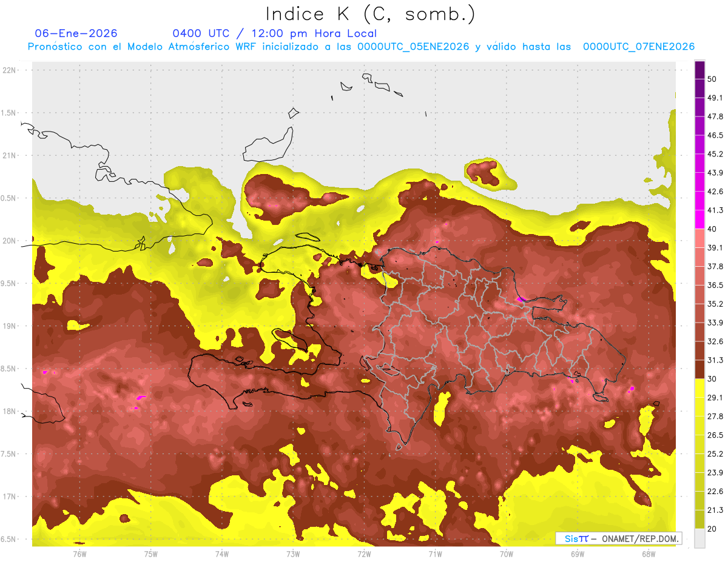Click the legend value "23.9"

pyautogui.click(x=715, y=473)
